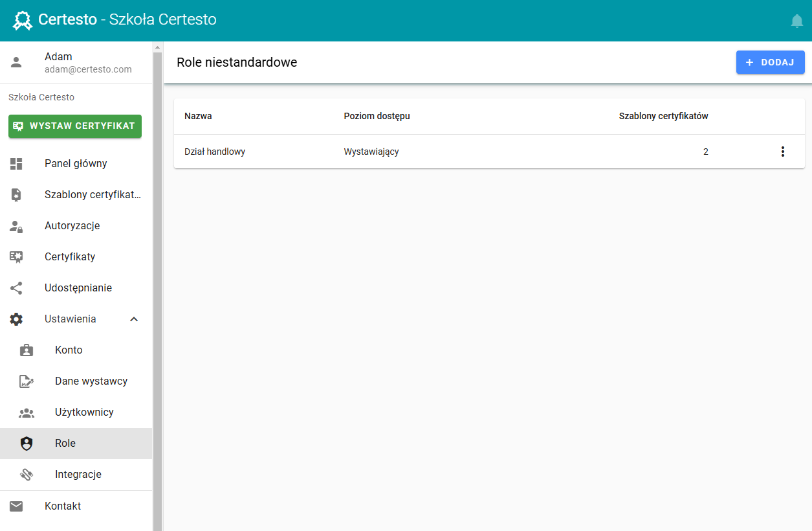
Task: Select the Dział handlowy row name
Action: point(215,152)
